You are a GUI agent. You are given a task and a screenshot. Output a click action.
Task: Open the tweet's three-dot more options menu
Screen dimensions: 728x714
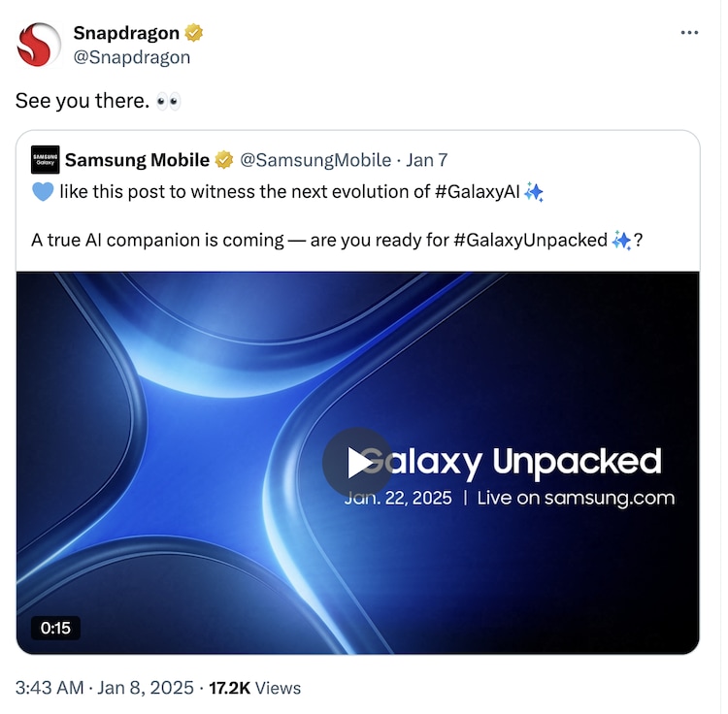(689, 32)
